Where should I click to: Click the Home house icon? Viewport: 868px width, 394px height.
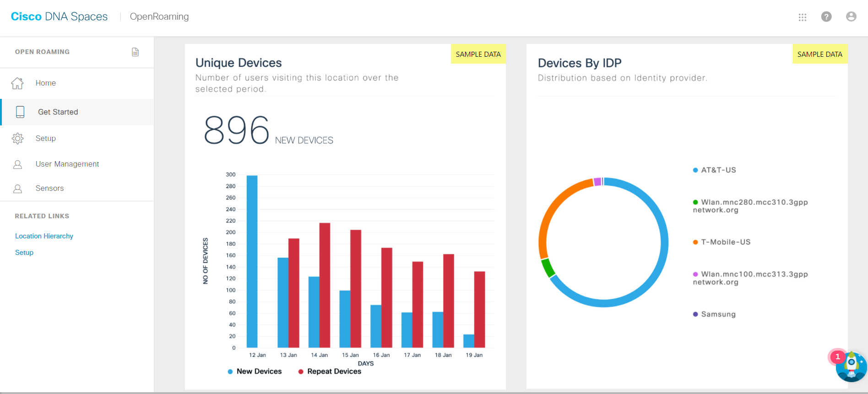click(x=17, y=83)
